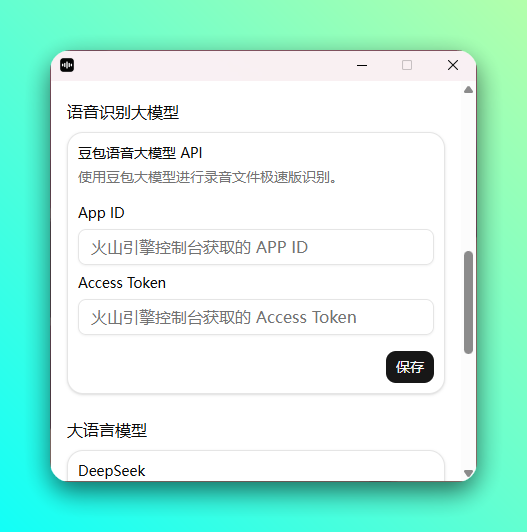The image size is (527, 532).
Task: Click the scrollbar down arrow
Action: click(468, 473)
